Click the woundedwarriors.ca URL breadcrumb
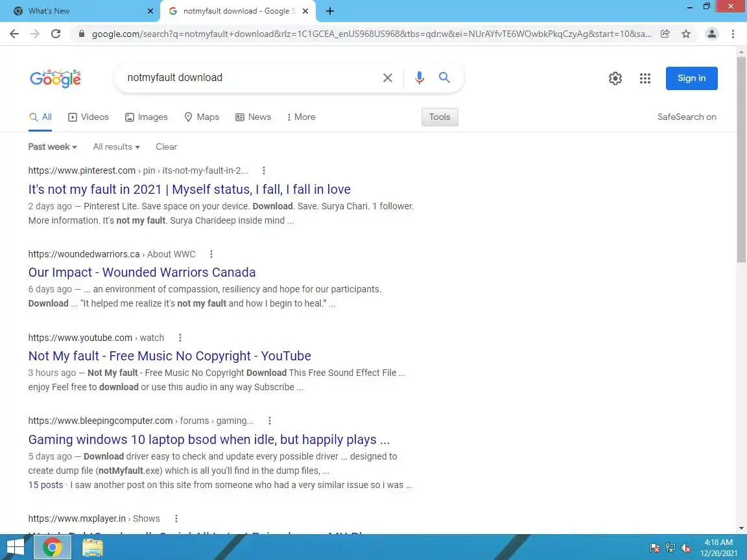The width and height of the screenshot is (747, 560). pyautogui.click(x=112, y=254)
